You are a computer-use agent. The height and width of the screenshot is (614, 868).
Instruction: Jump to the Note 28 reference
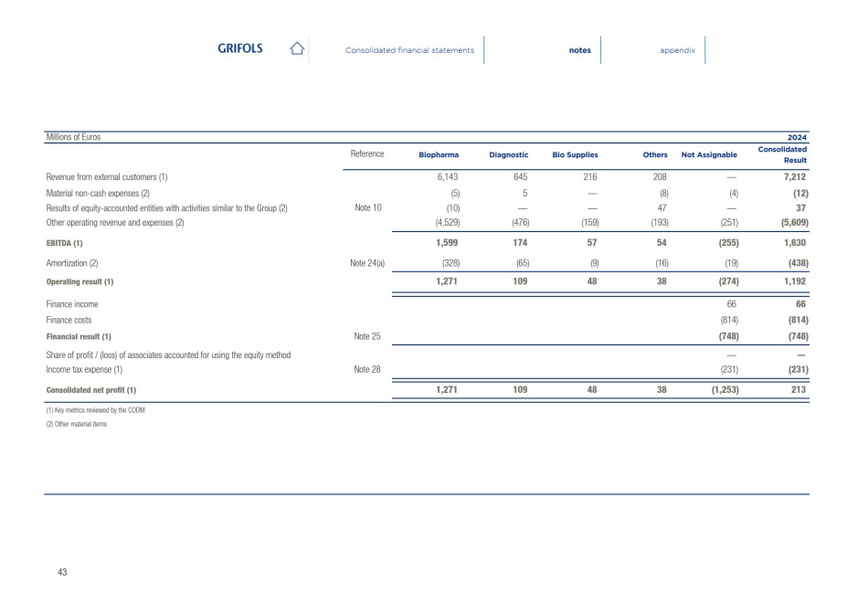367,369
